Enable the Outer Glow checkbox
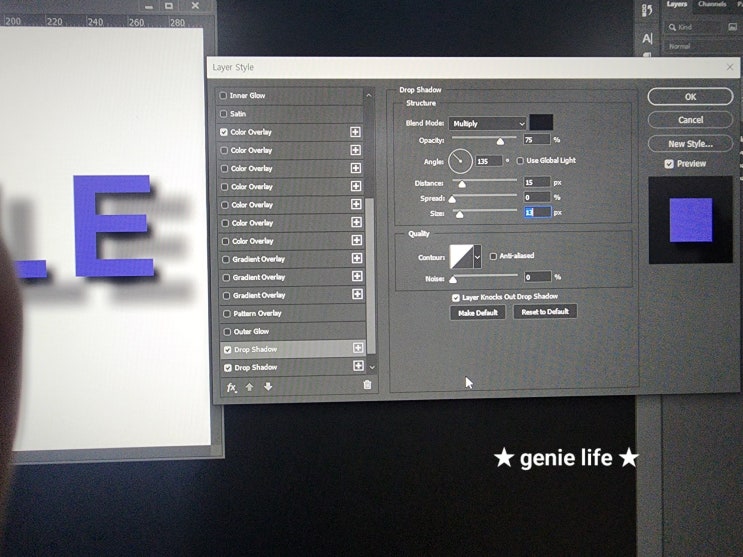743x557 pixels. 227,332
